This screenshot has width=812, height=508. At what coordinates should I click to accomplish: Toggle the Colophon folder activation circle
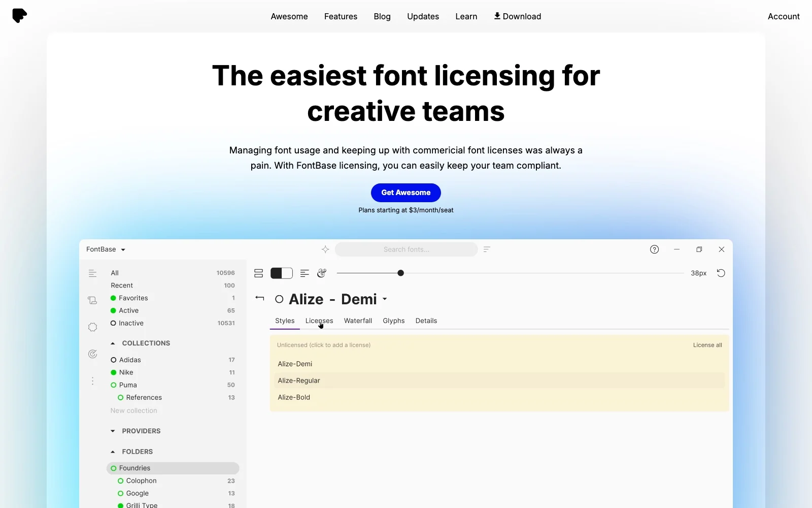(121, 481)
